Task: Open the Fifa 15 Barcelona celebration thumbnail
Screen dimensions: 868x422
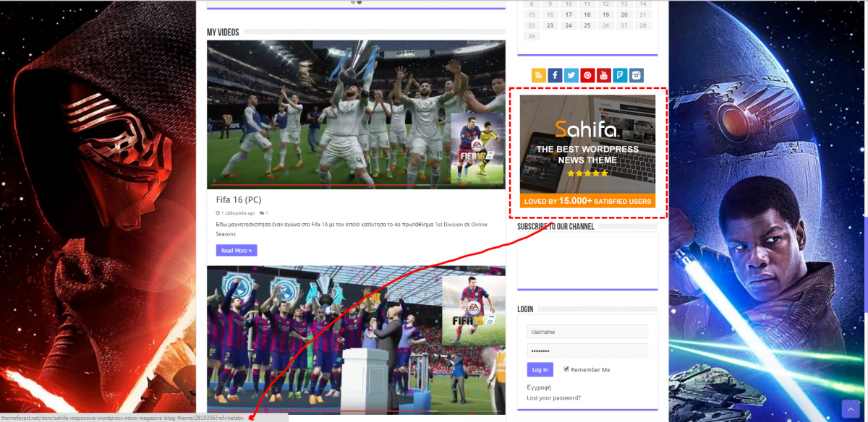Action: [x=356, y=340]
